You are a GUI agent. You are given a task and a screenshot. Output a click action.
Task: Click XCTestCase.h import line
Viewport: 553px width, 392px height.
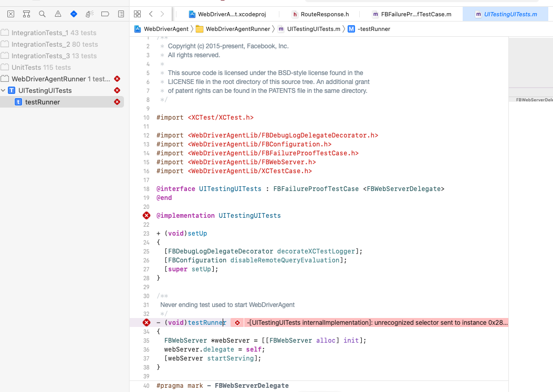(x=234, y=171)
